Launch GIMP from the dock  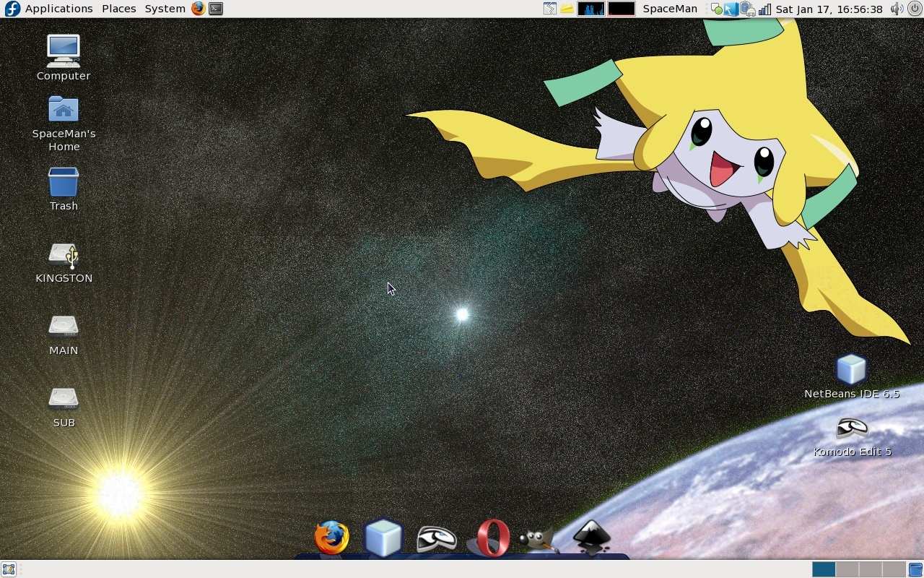pos(538,539)
